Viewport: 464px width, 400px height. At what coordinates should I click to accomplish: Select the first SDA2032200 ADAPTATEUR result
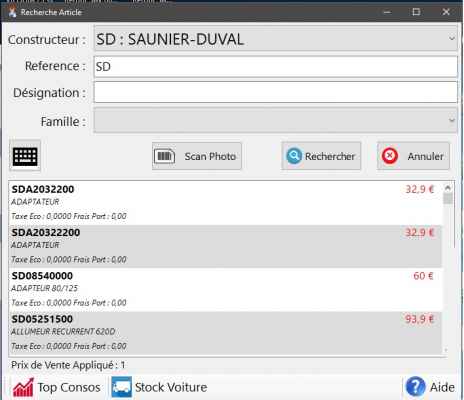pos(225,203)
